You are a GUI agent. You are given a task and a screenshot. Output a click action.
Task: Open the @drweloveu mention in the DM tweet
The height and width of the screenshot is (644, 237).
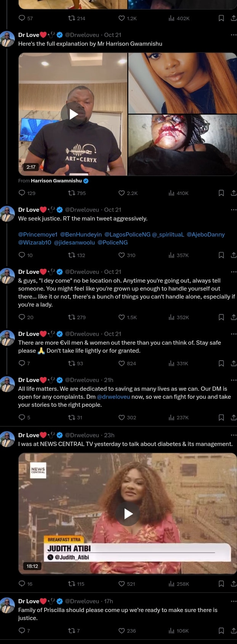(114, 397)
